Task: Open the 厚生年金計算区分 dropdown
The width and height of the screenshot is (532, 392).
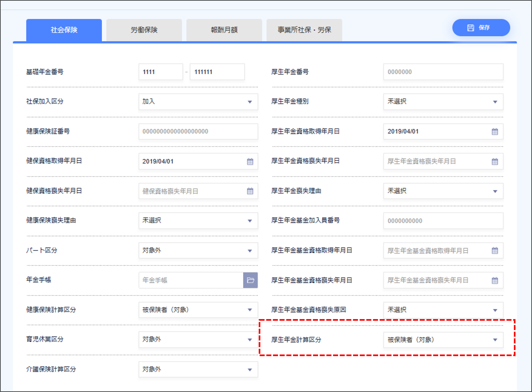Action: [x=443, y=340]
